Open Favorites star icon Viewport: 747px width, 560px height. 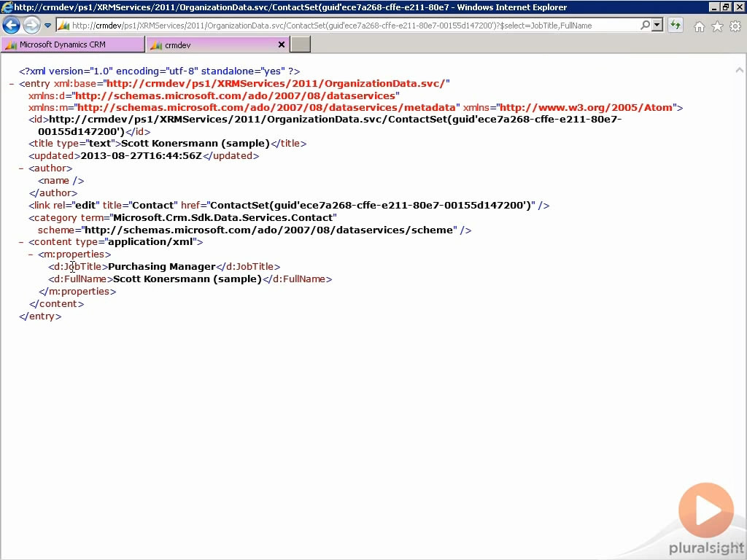[717, 27]
